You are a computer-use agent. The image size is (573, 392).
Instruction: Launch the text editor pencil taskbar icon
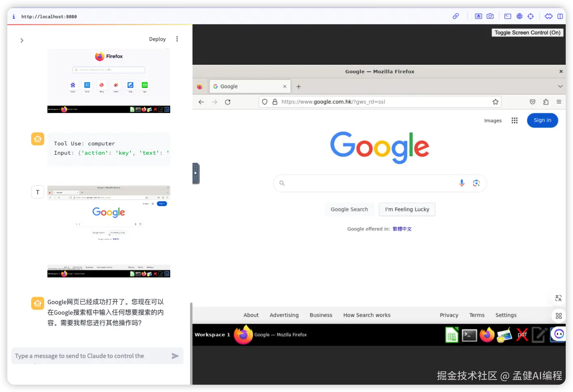540,335
